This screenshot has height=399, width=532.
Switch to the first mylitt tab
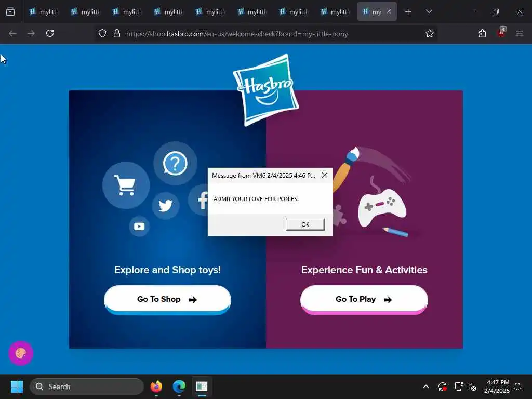point(44,12)
